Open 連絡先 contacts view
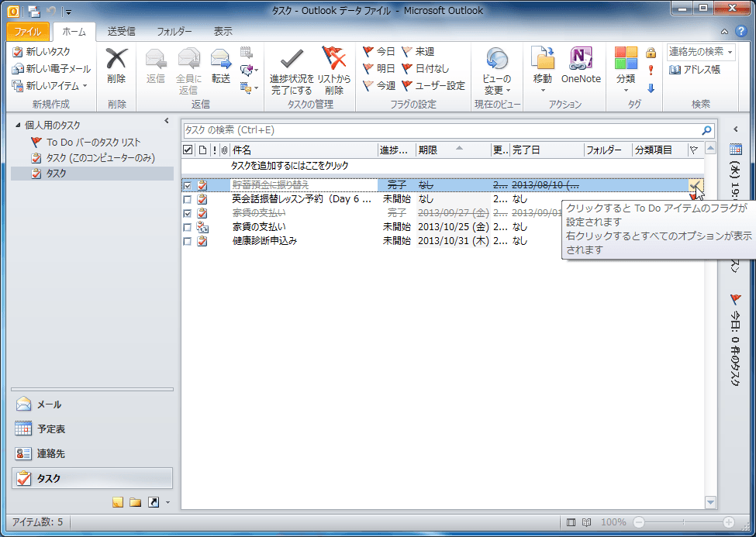 coord(92,453)
